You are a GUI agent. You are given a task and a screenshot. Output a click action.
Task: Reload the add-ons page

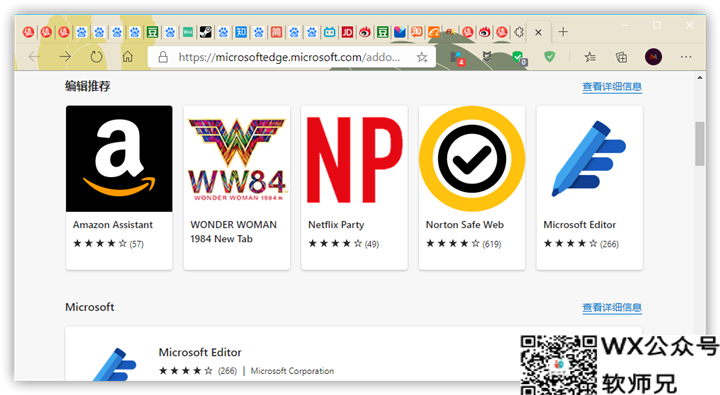point(96,57)
